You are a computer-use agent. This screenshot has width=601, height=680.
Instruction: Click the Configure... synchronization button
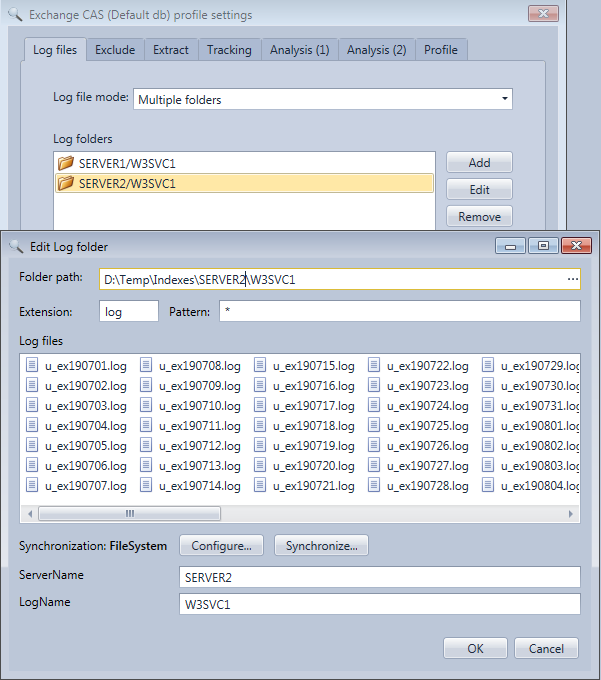click(x=222, y=546)
